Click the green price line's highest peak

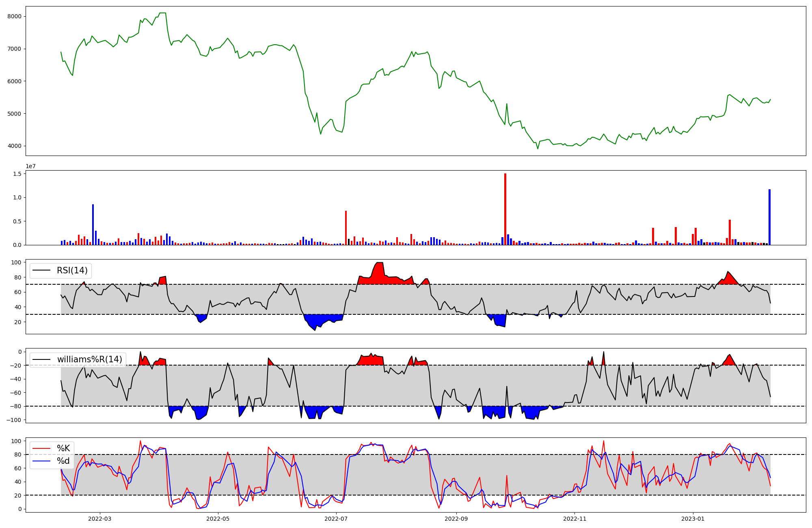tap(162, 13)
